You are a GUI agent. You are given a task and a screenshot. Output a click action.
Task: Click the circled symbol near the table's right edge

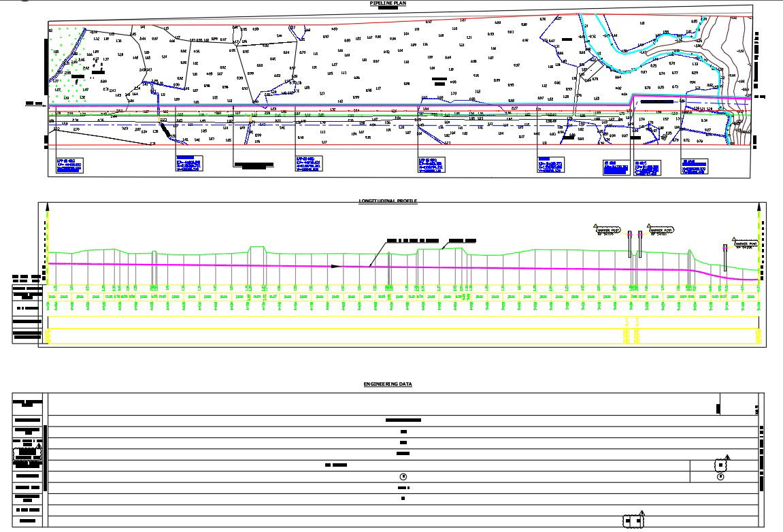click(x=720, y=476)
